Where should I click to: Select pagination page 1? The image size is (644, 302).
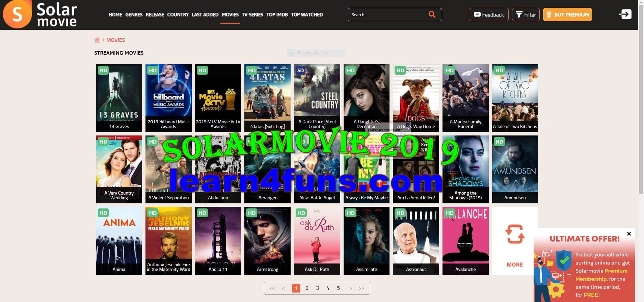tap(296, 288)
